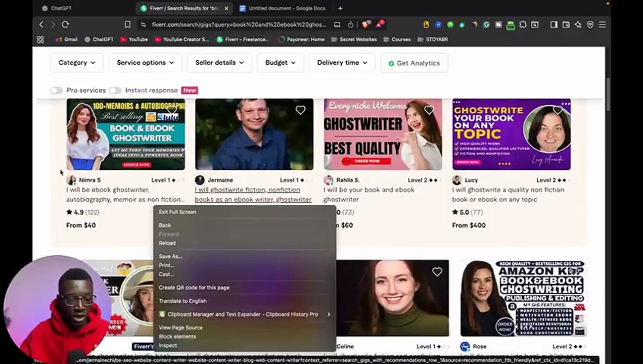Click the browser reload icon
Viewport: 643px width, 364px height.
(x=65, y=24)
